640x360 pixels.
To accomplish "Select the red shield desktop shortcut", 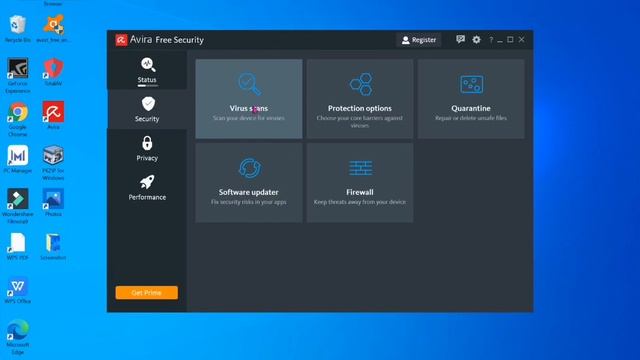I will [x=53, y=72].
